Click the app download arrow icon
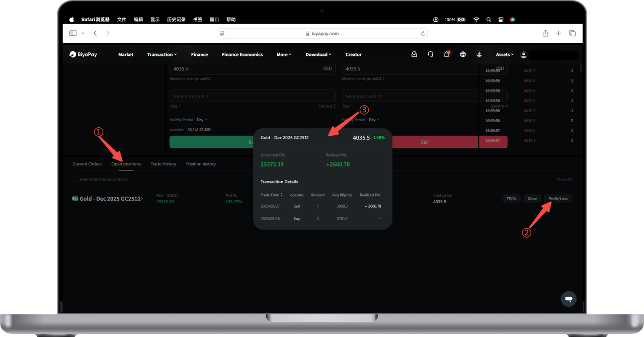The width and height of the screenshot is (644, 337). (x=479, y=54)
